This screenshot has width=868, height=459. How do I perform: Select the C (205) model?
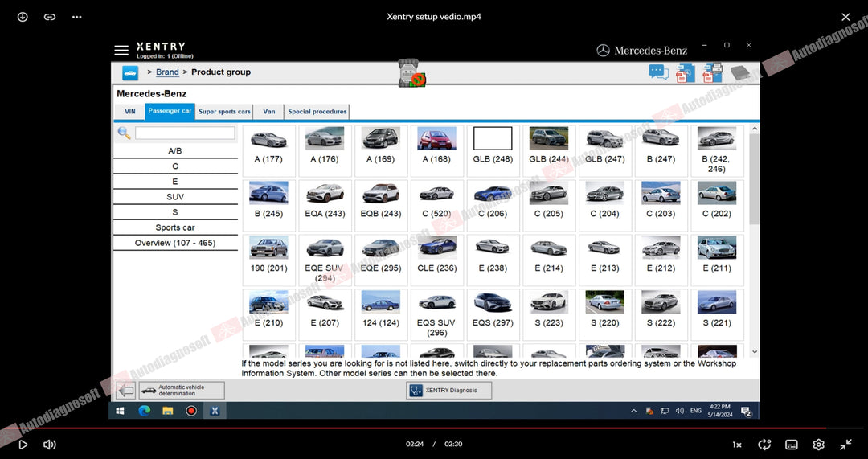[x=549, y=206]
